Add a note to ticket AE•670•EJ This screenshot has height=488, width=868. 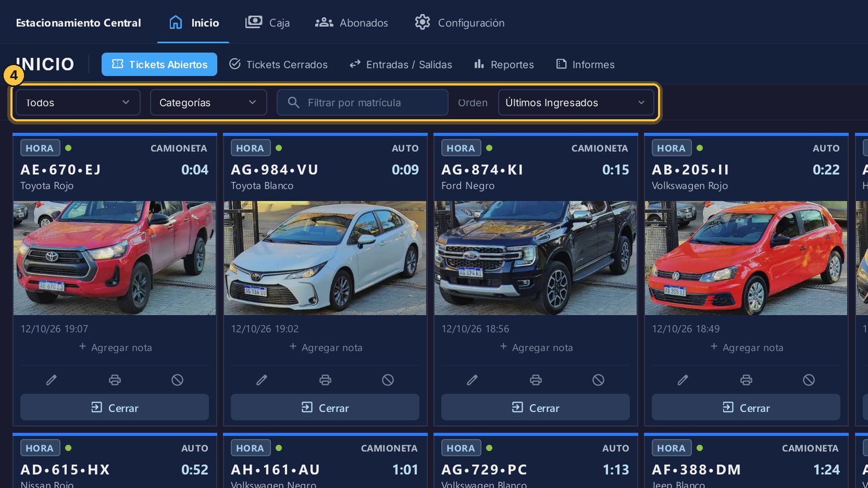[x=116, y=348]
